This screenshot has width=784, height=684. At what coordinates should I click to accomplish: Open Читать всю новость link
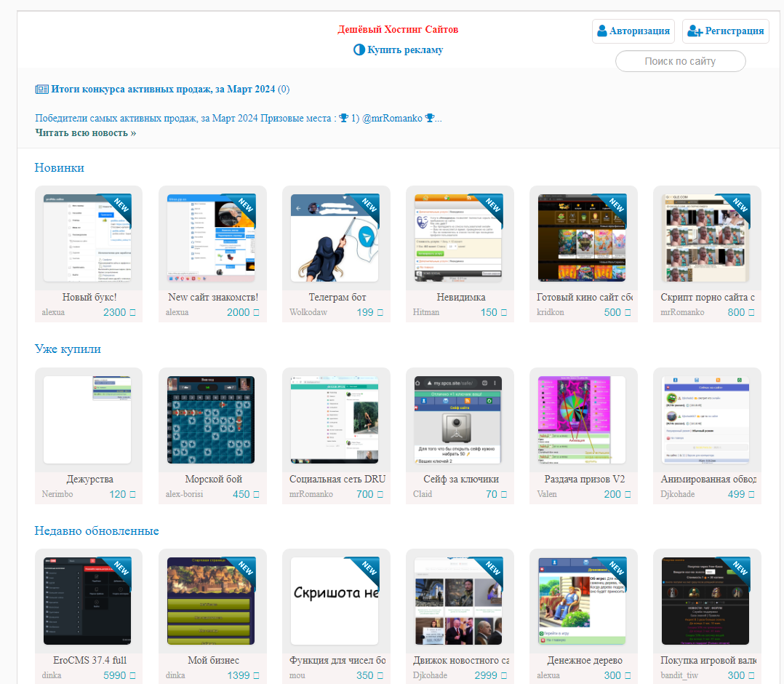point(85,133)
